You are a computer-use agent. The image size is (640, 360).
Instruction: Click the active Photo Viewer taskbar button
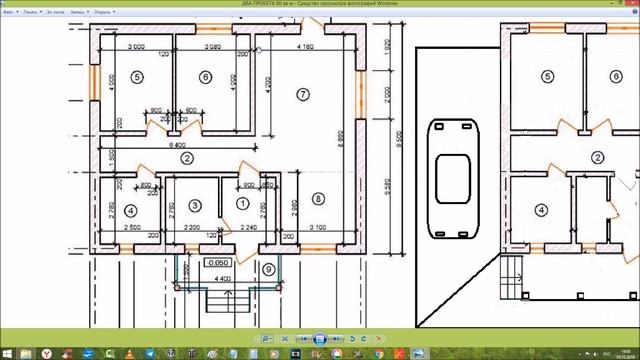[x=419, y=353]
